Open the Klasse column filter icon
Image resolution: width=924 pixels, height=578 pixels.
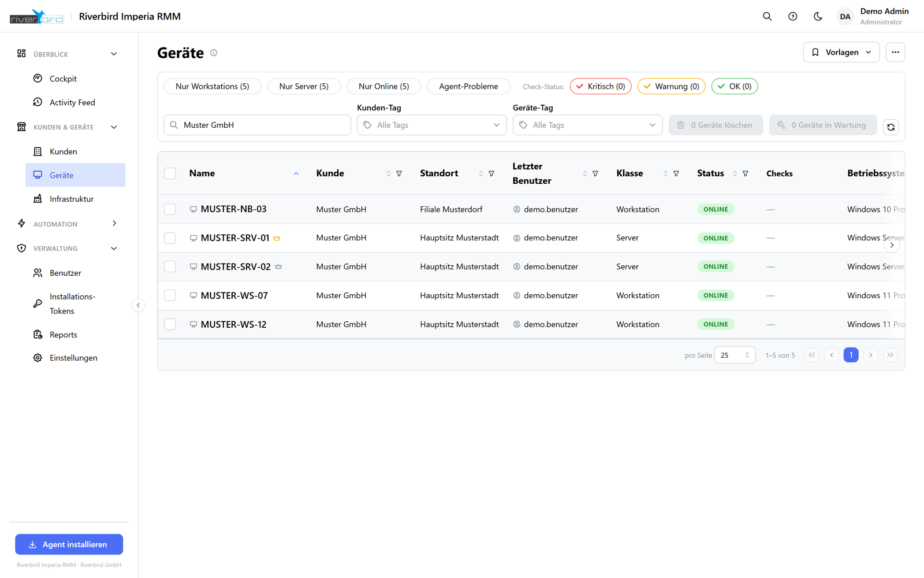[676, 173]
